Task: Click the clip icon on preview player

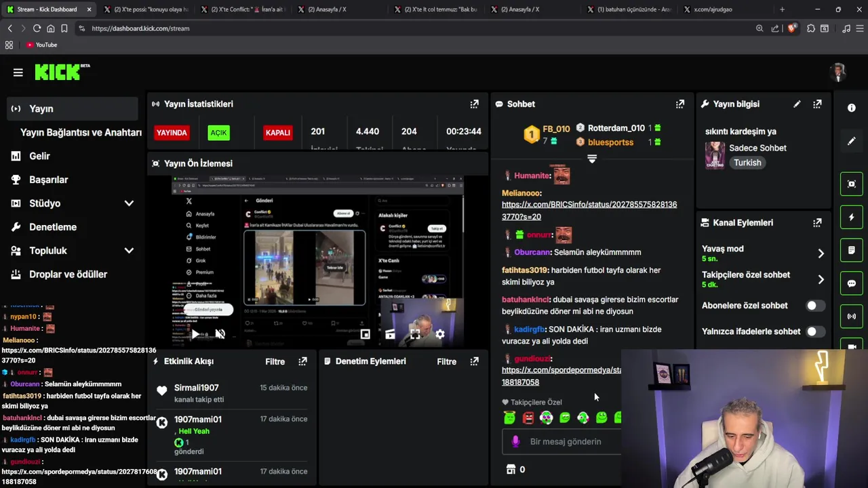Action: click(x=390, y=333)
